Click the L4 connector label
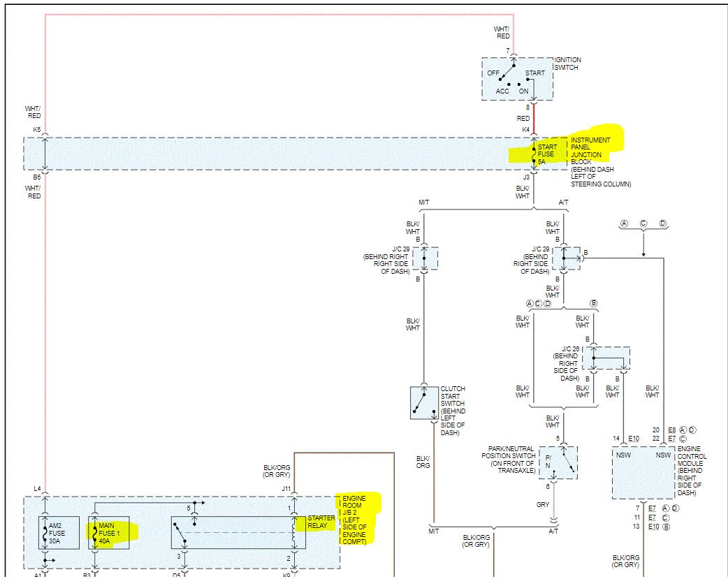Screen dimensions: 728x579 point(37,488)
